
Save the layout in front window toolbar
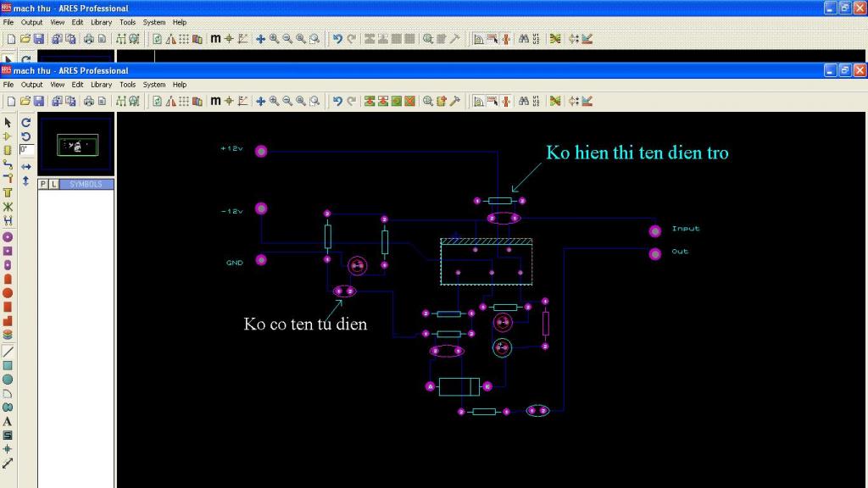point(39,101)
